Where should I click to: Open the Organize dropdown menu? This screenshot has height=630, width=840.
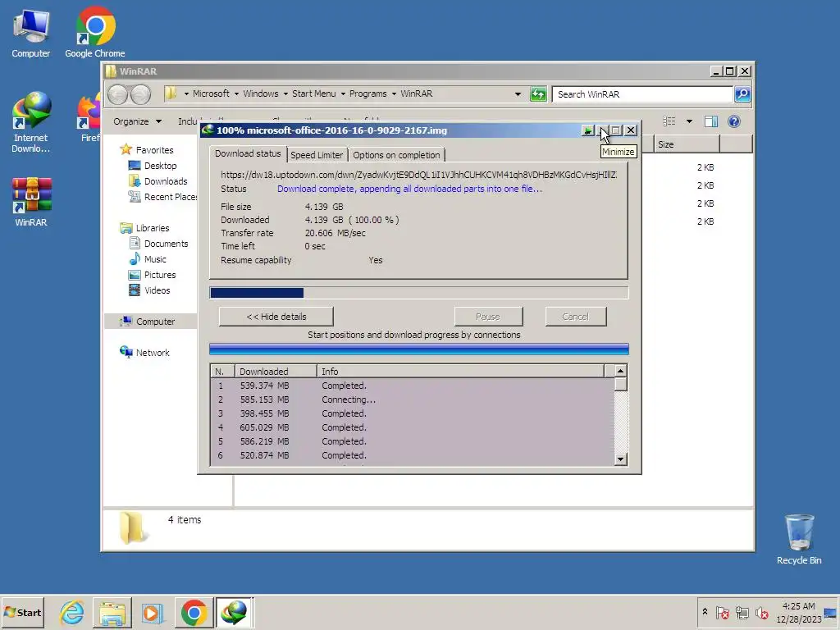[x=137, y=121]
